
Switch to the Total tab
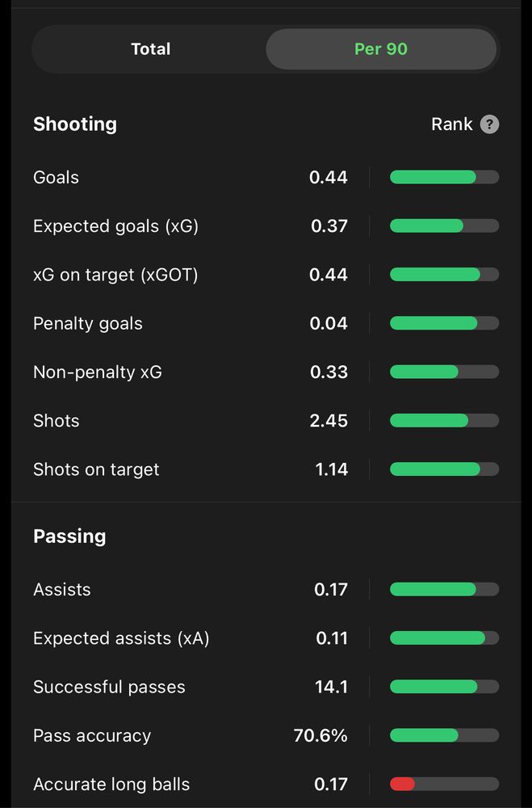pyautogui.click(x=150, y=49)
